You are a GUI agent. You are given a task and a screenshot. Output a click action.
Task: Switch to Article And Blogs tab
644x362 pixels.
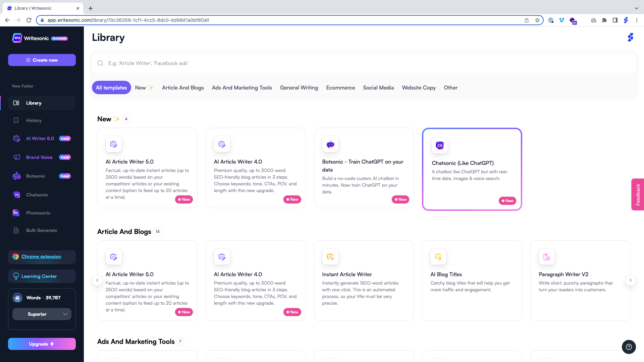[x=183, y=87]
